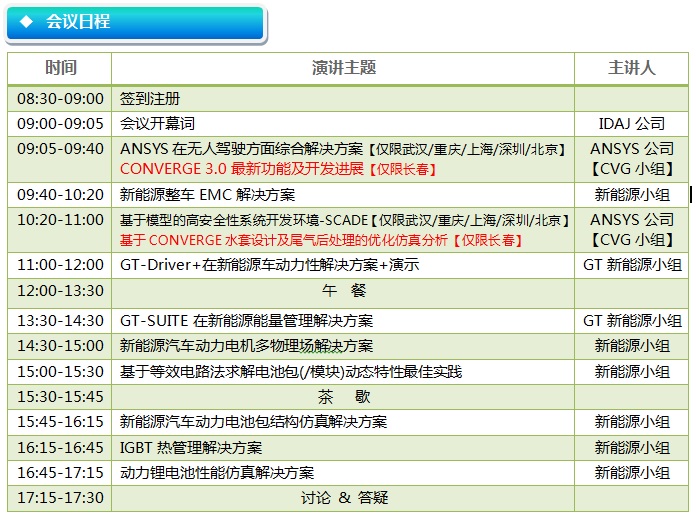Click the 15:30-15:45 time cell
This screenshot has height=515, width=696.
tap(60, 396)
